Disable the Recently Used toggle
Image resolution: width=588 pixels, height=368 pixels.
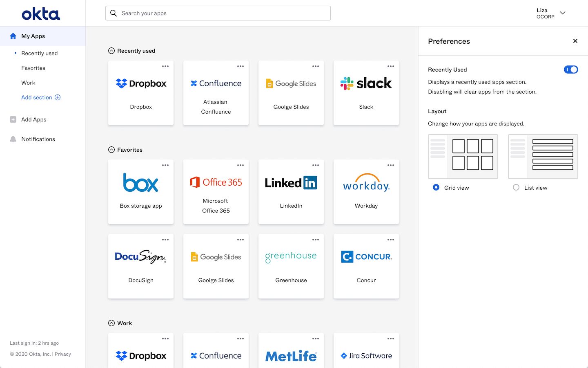tap(570, 70)
